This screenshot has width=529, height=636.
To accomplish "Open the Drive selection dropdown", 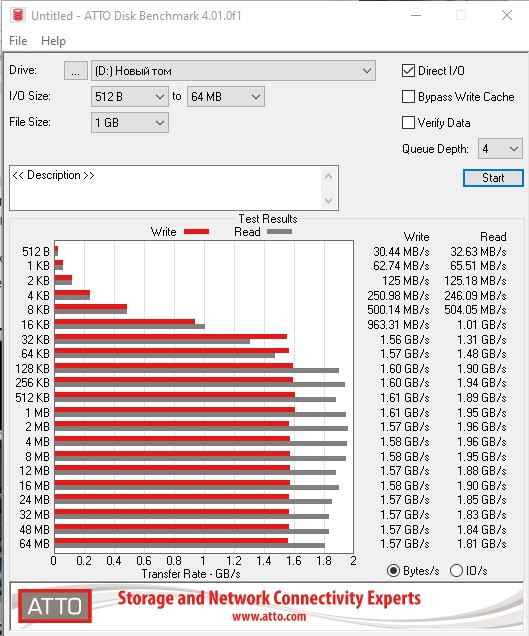I will 233,71.
